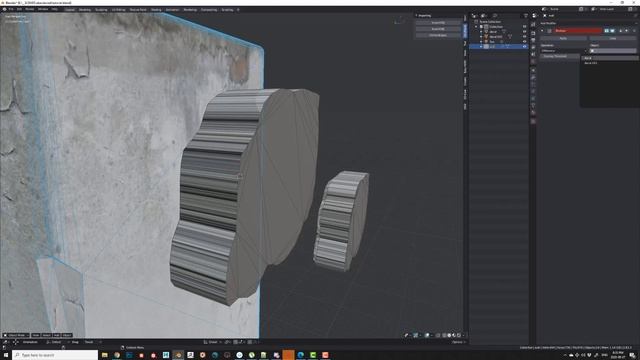Screen dimensions: 640x360
Task: Open the Global transform orientation dropdown
Action: point(212,342)
